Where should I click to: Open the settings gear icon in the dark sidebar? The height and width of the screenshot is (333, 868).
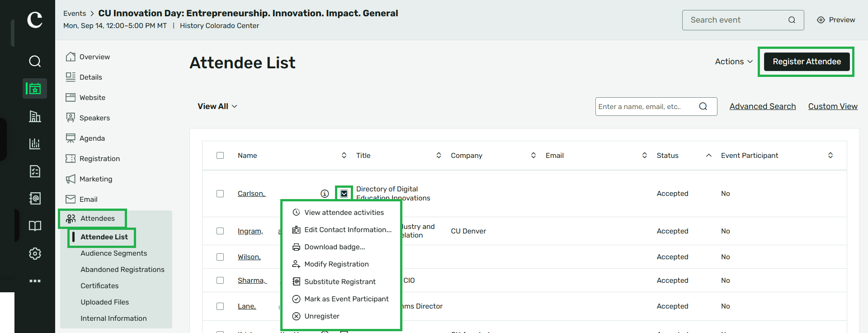pos(35,253)
